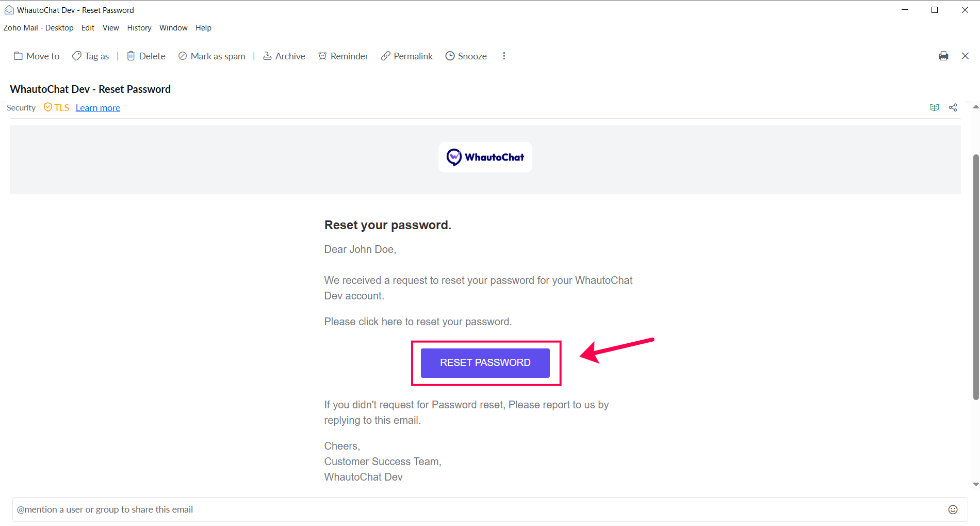Click the mention-a-user input field

tap(206, 509)
